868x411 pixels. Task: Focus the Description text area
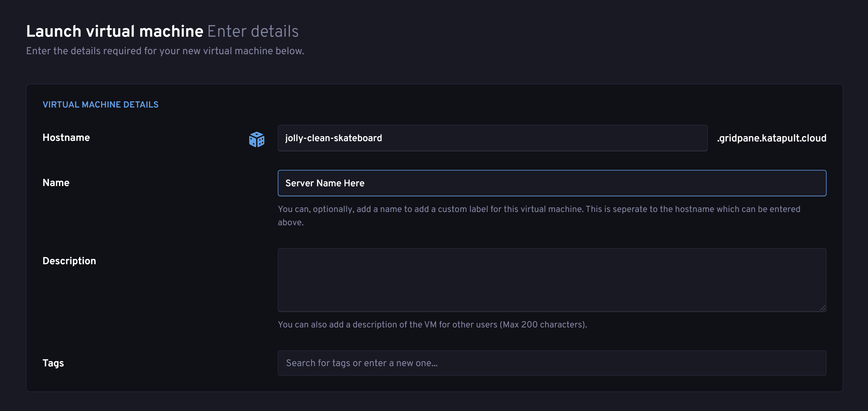coord(552,280)
